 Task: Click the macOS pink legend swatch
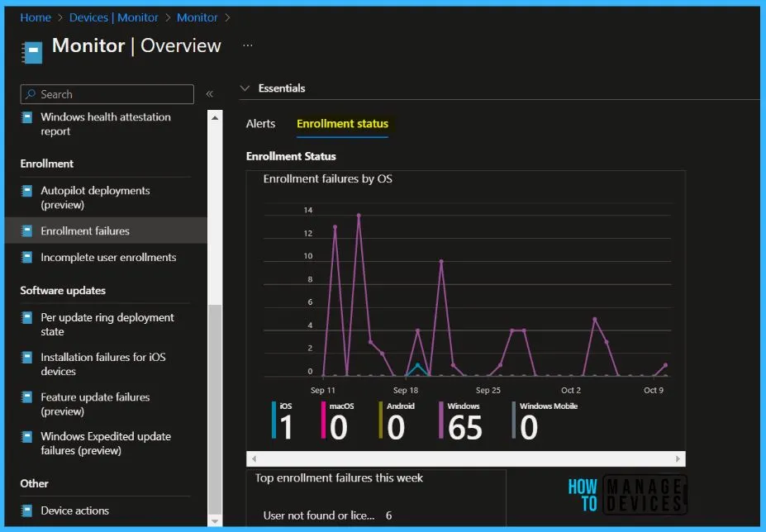click(x=323, y=420)
